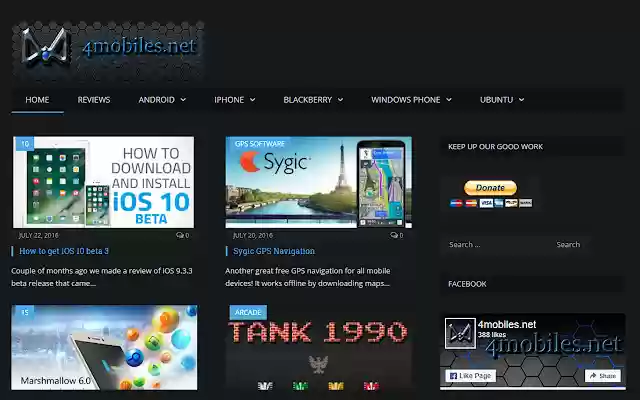Click the Search submit button

point(568,244)
